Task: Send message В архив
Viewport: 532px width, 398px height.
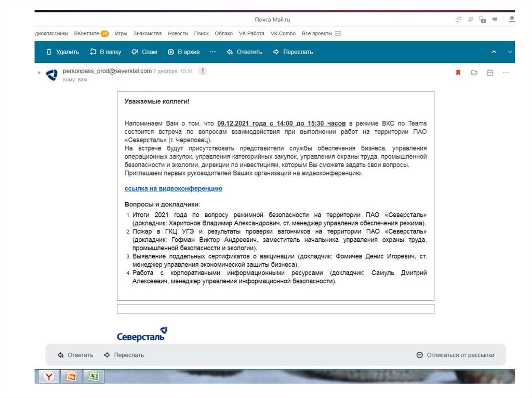Action: pos(183,52)
